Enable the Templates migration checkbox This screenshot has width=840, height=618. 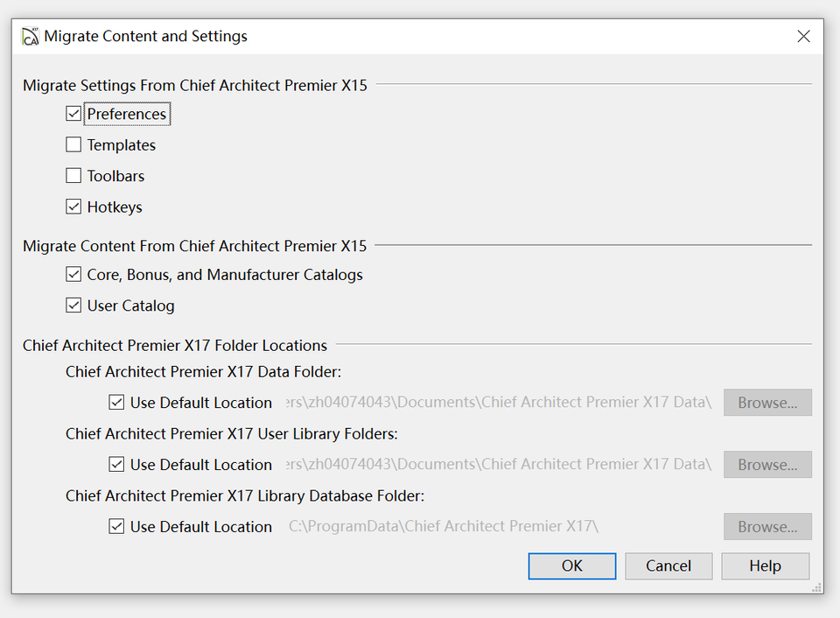pos(73,145)
